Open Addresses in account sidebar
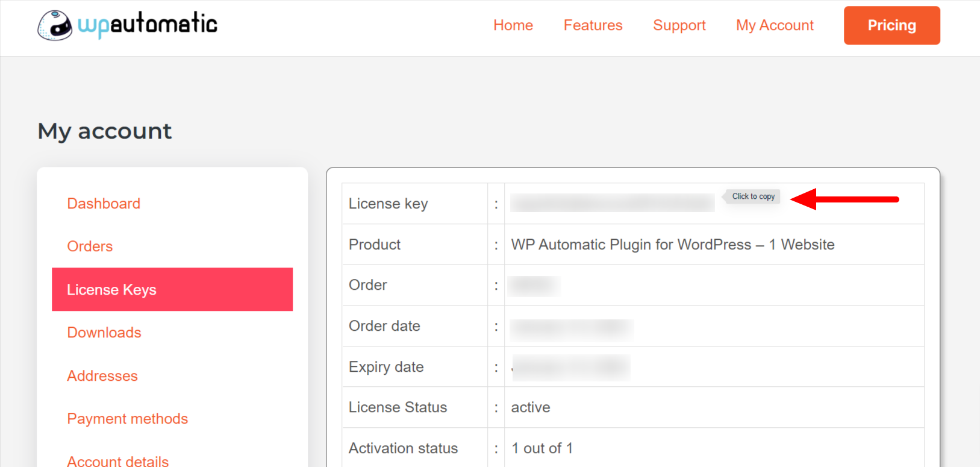The image size is (980, 467). point(102,376)
